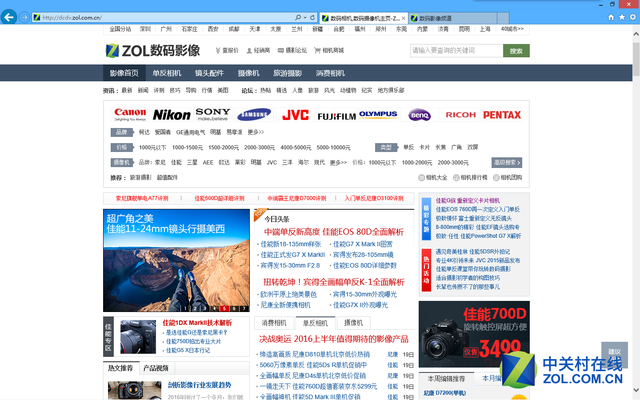Select the Canon brand logo
Screen dimensions: 640x400
(130, 114)
